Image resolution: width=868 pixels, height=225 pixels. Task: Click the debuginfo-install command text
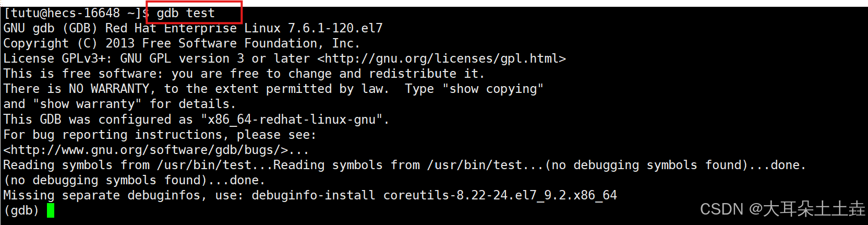tap(314, 195)
